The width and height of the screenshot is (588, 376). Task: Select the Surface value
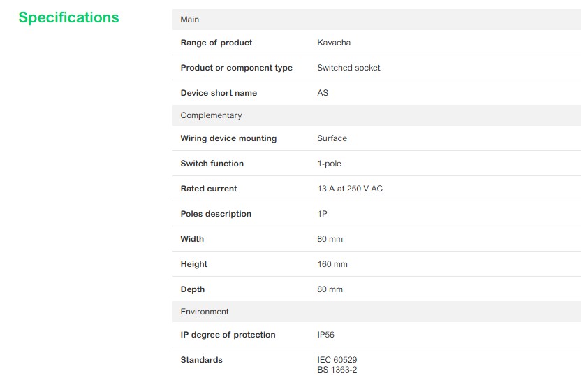[x=332, y=138]
